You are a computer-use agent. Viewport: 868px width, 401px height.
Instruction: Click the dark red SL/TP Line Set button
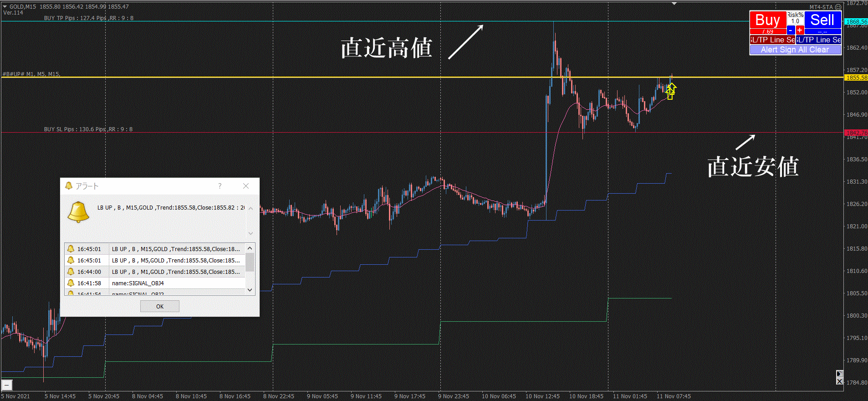point(773,40)
